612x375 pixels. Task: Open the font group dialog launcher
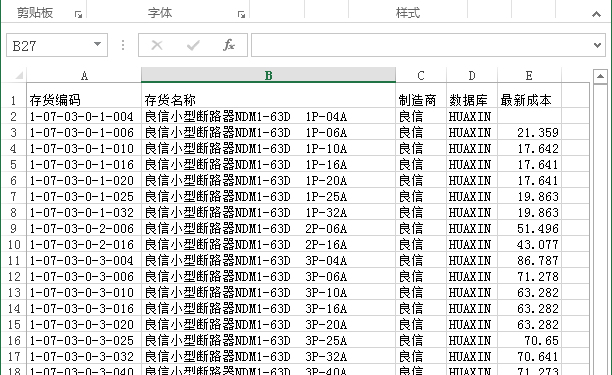pos(241,14)
